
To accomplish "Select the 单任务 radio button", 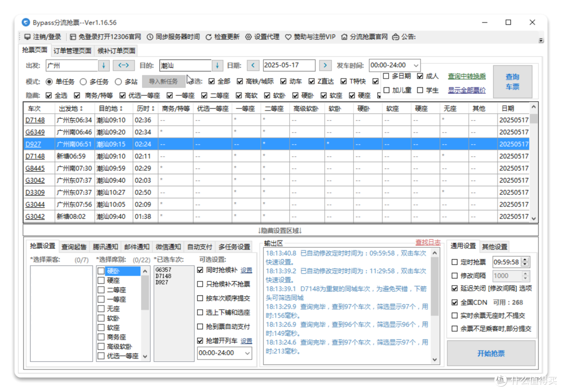I will (49, 82).
